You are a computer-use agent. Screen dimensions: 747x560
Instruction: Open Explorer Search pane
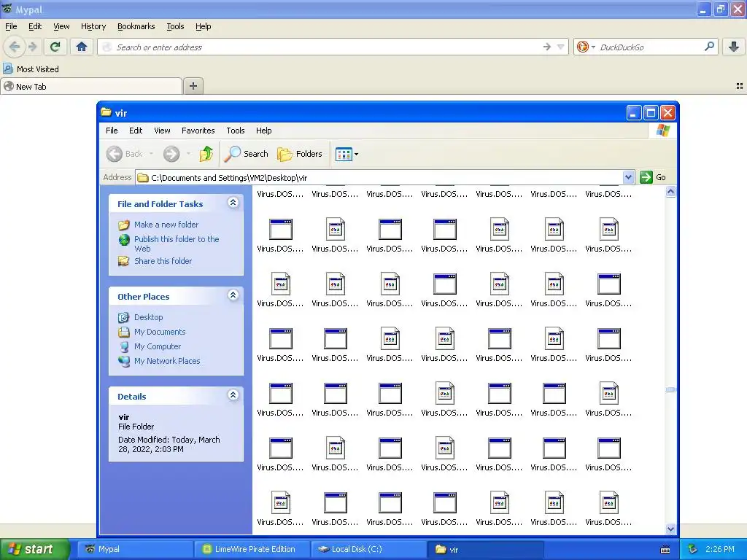(x=247, y=154)
